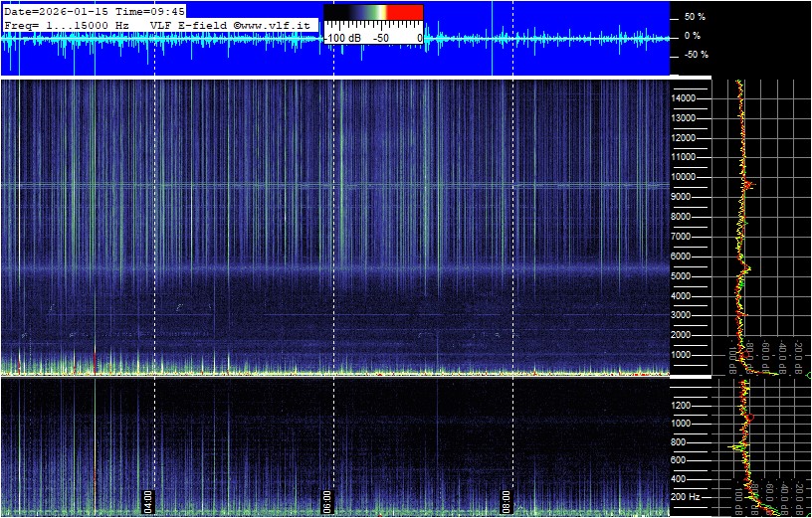Click the -50 mark on dB scale
The image size is (812, 518).
[x=380, y=37]
